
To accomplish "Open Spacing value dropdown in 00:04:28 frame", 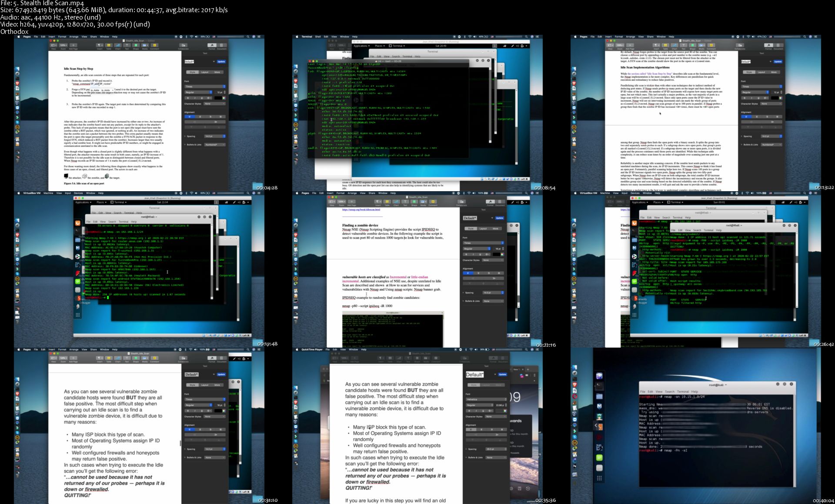I will point(215,136).
